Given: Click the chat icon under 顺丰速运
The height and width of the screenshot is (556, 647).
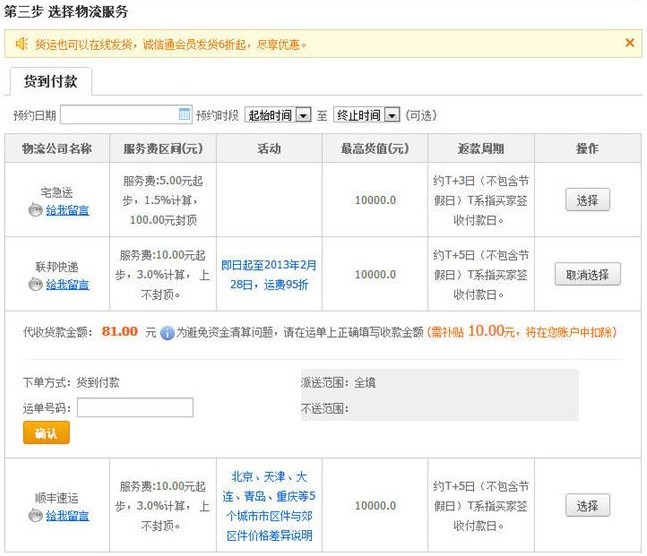Looking at the screenshot, I should (36, 516).
